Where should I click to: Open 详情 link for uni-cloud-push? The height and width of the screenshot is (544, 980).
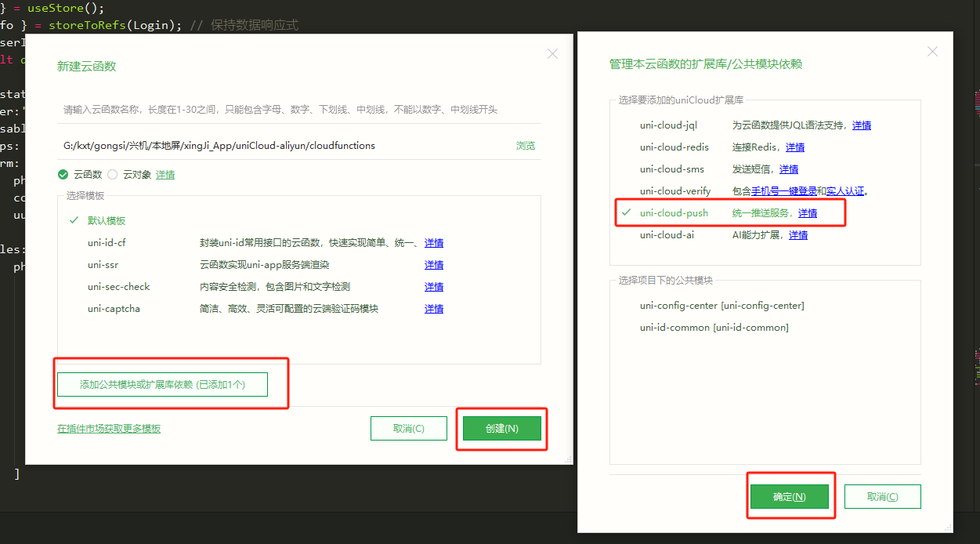tap(808, 213)
